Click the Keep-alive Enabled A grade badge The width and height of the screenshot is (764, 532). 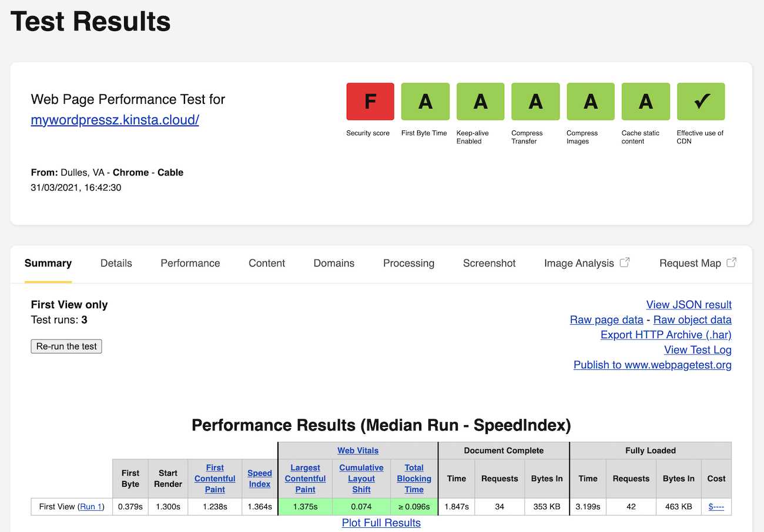pos(481,102)
